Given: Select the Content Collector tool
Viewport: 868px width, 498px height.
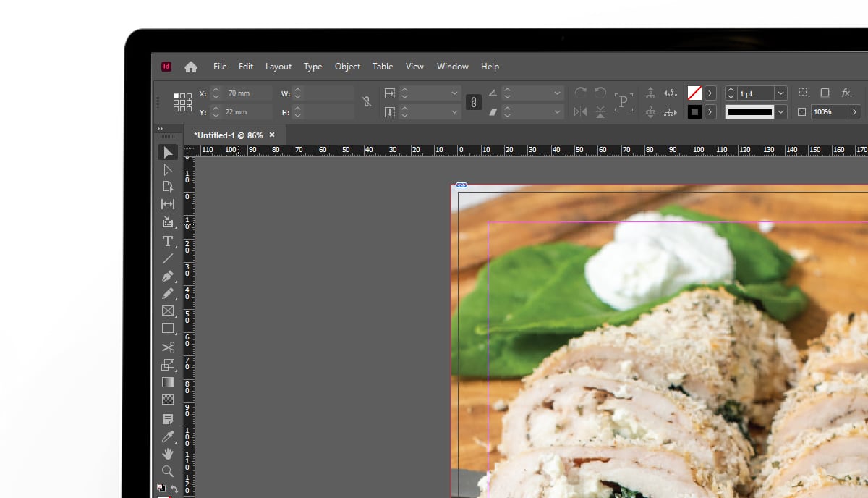Looking at the screenshot, I should 168,222.
